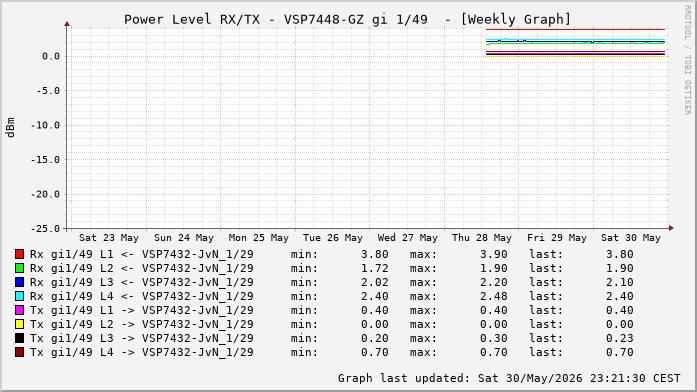Click the '-25.0' y-axis value

[x=45, y=229]
